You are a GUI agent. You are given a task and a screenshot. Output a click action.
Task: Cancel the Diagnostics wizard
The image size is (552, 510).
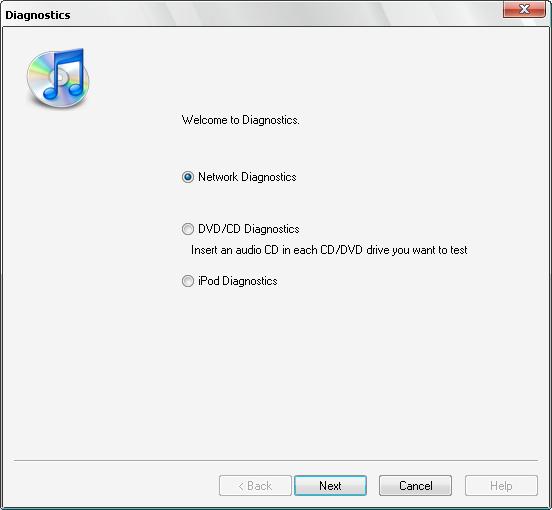click(415, 486)
